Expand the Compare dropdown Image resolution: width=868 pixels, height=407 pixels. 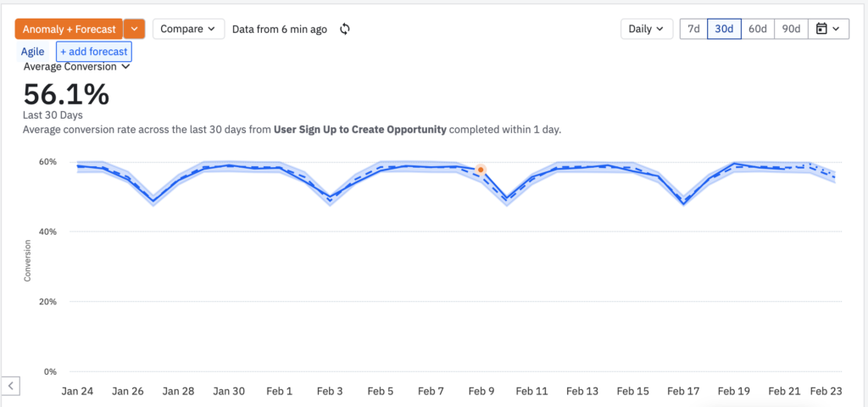[188, 29]
